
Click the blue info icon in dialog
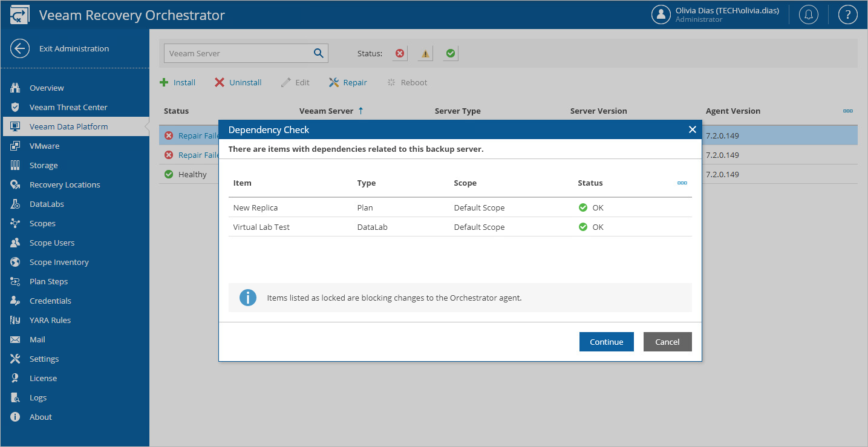pyautogui.click(x=248, y=298)
